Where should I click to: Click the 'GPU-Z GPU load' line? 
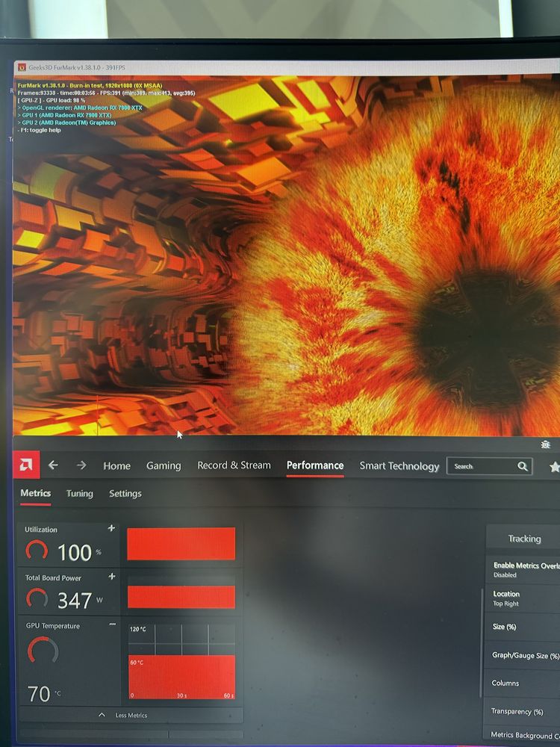(x=52, y=101)
